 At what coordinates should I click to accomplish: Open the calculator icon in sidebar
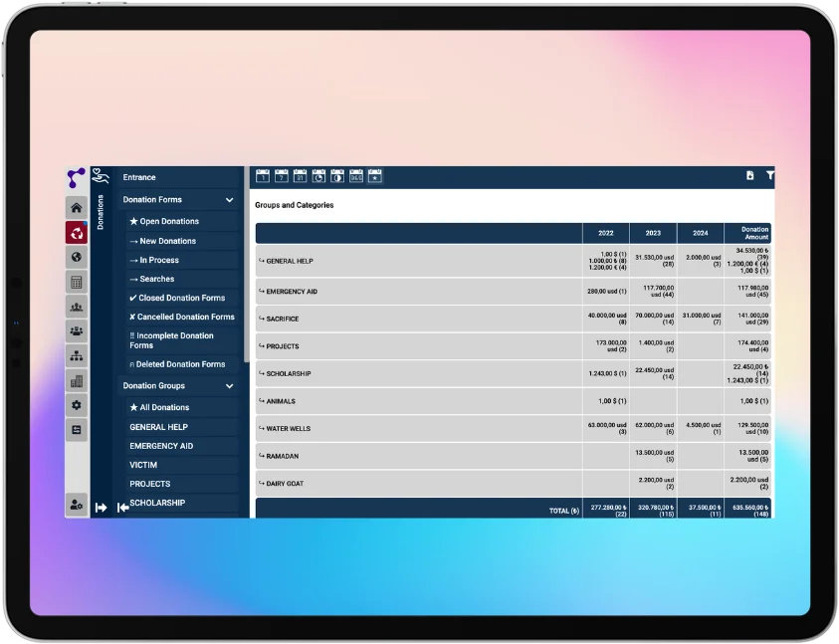click(77, 282)
